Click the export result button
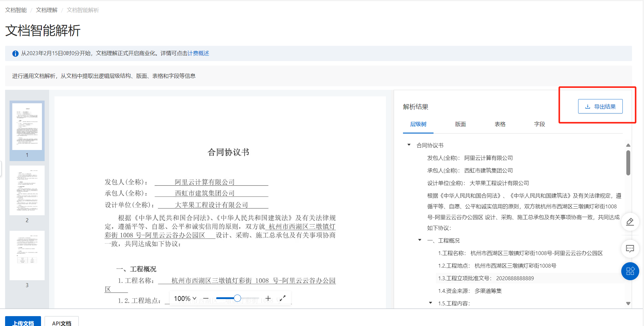644x326 pixels. click(600, 107)
